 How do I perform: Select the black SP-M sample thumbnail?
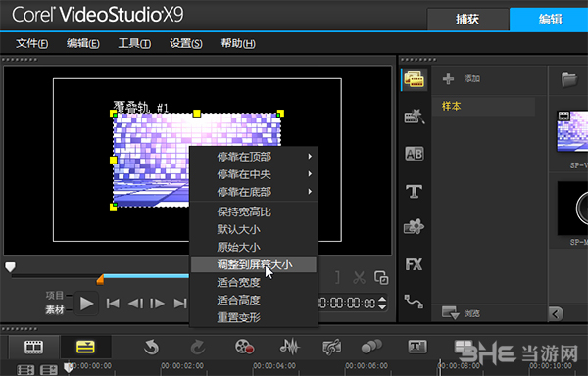[572, 209]
